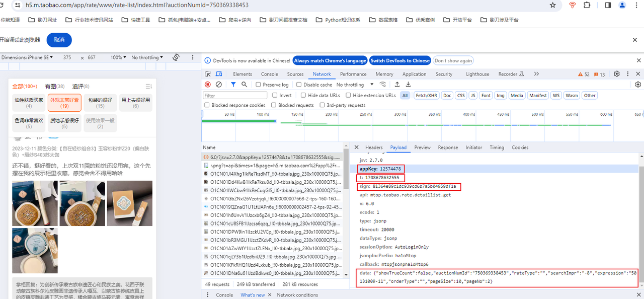Open the Dimensions: iPhone SE dropdown
644x299 pixels.
tap(27, 57)
